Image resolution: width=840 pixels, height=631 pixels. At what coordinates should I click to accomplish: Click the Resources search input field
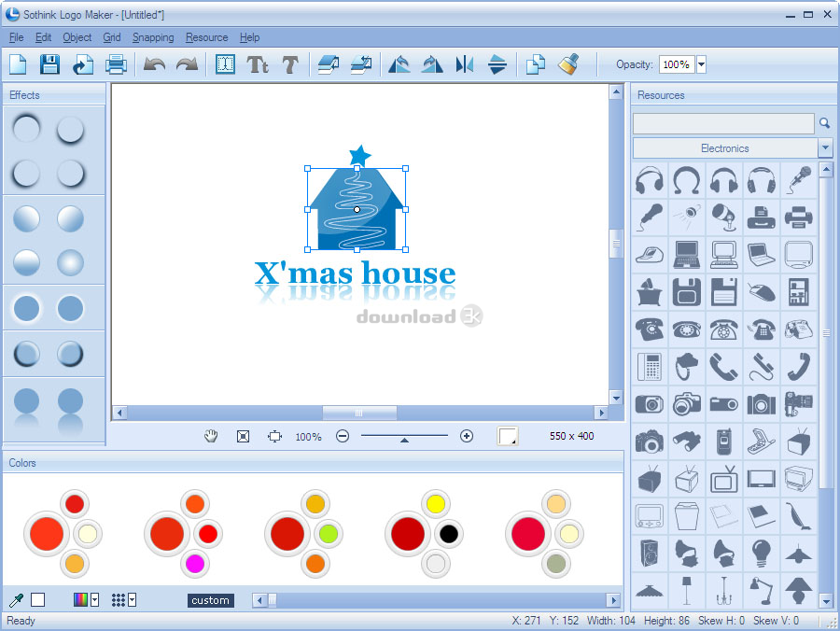click(x=723, y=123)
